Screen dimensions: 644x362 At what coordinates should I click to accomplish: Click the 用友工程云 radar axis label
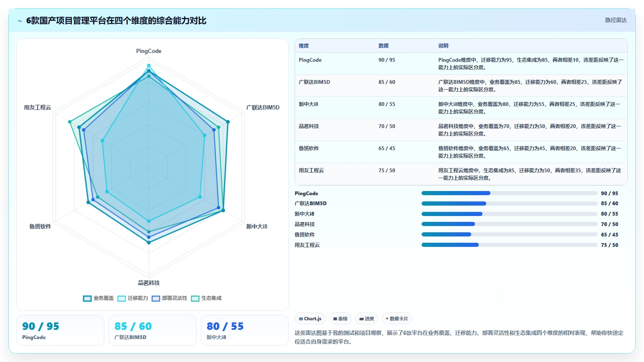[x=38, y=108]
